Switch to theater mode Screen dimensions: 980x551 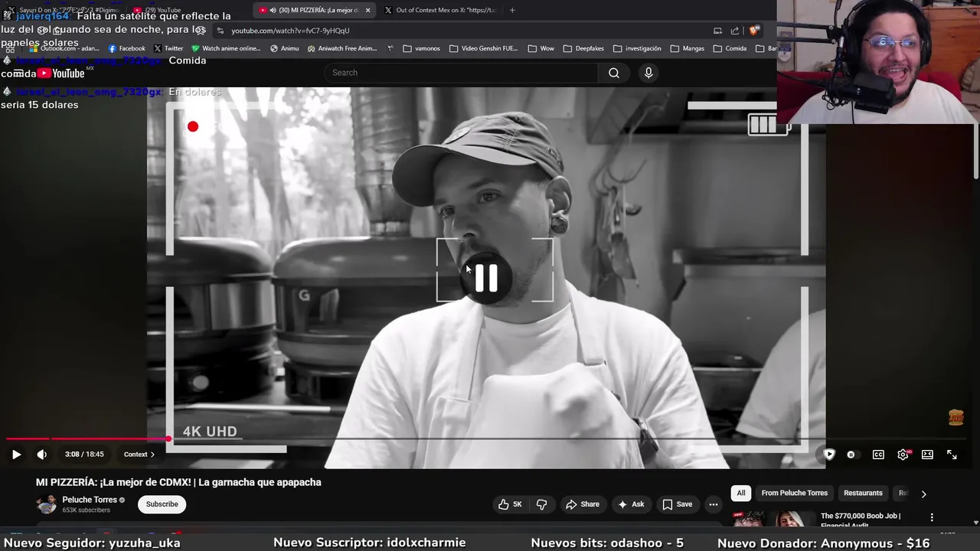[927, 455]
